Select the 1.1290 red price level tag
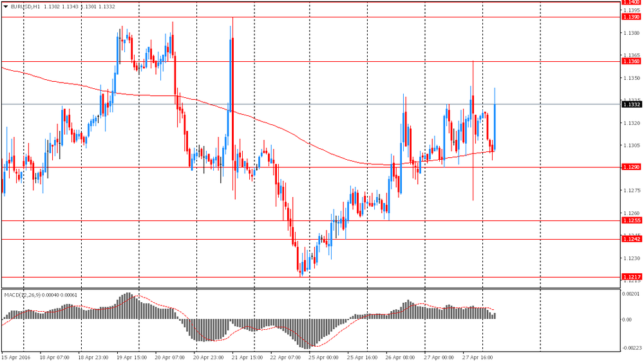Image resolution: width=644 pixels, height=364 pixels. pos(630,167)
